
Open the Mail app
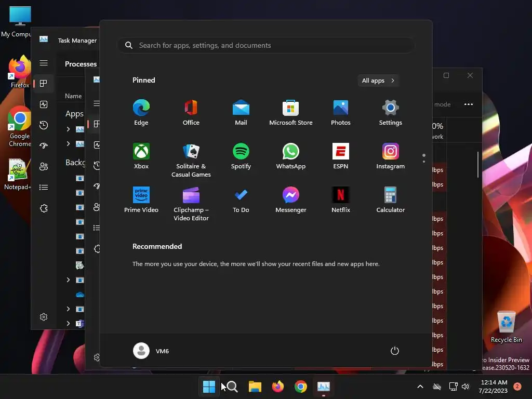[241, 113]
